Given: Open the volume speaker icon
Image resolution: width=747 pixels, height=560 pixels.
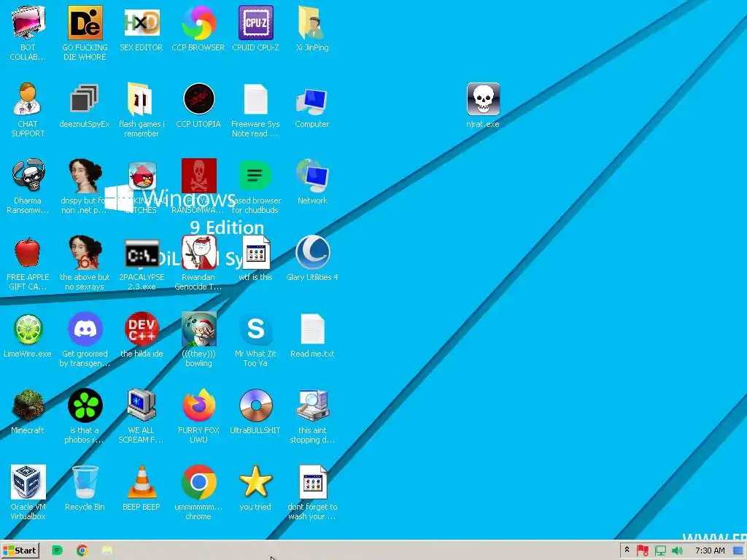Looking at the screenshot, I should [x=677, y=551].
